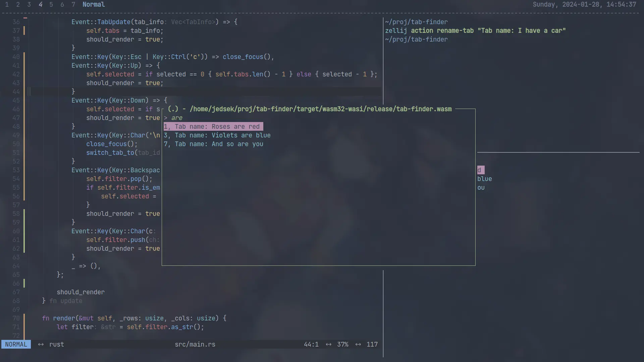Screen dimensions: 644x362
Task: Click the 37% scroll indicator
Action: point(342,345)
